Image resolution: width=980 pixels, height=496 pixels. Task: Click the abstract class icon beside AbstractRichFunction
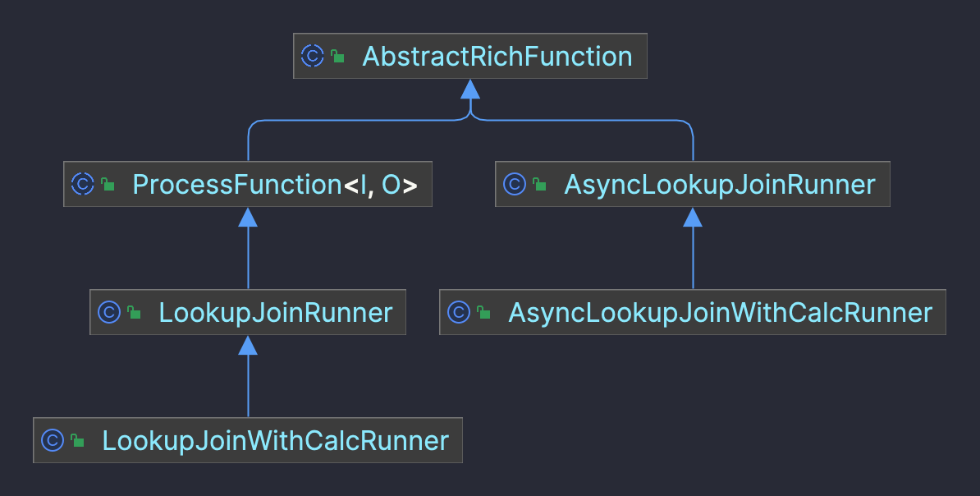point(313,57)
